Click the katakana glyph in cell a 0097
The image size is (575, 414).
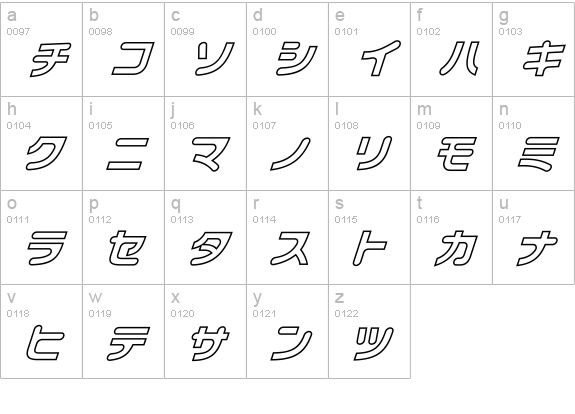pyautogui.click(x=50, y=59)
